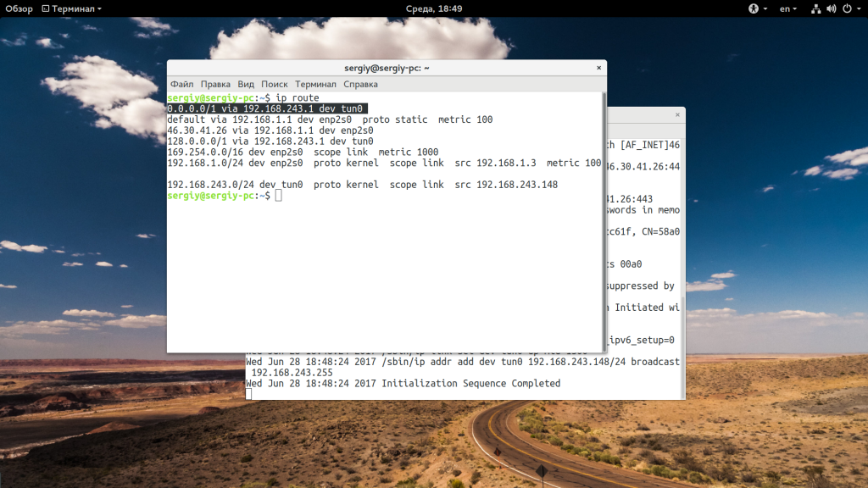Expand the en keyboard layout dropdown
Screen dimensions: 868x488
[789, 8]
